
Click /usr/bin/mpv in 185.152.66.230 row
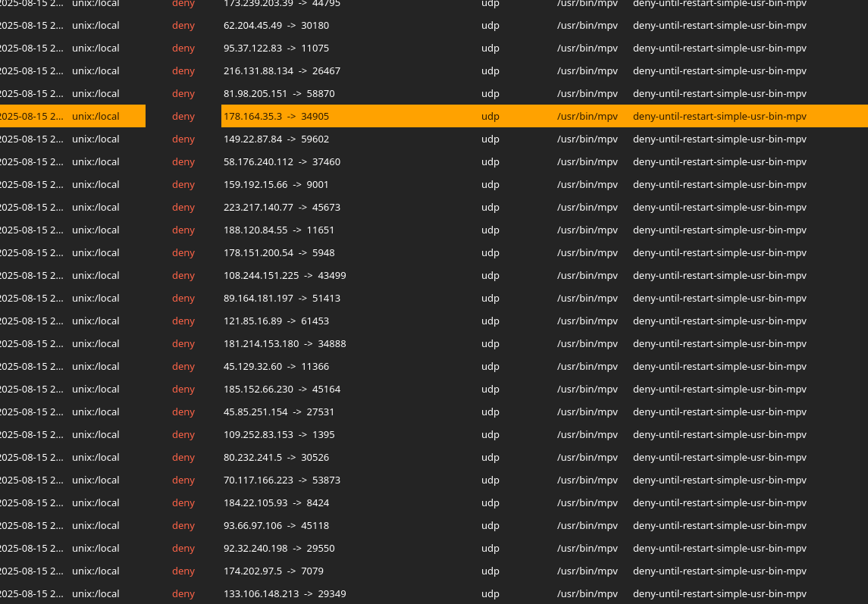point(588,389)
